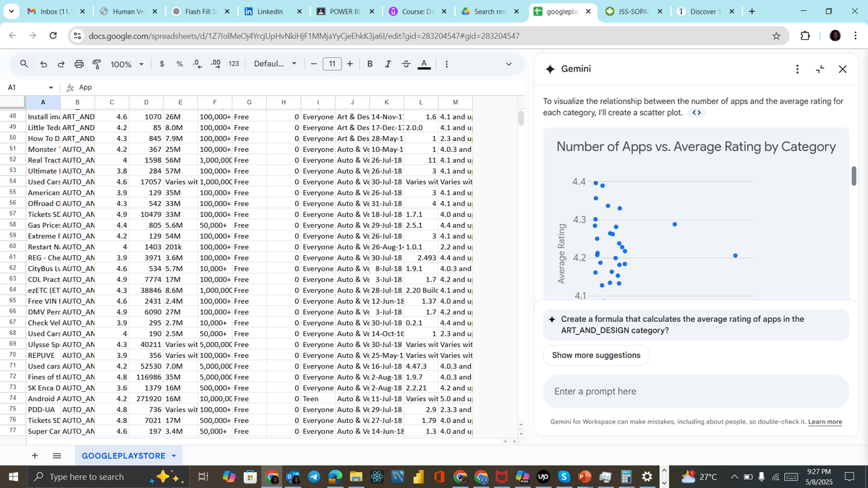This screenshot has width=868, height=488.
Task: Switch to the LinkedIn browser tab
Action: coord(272,12)
